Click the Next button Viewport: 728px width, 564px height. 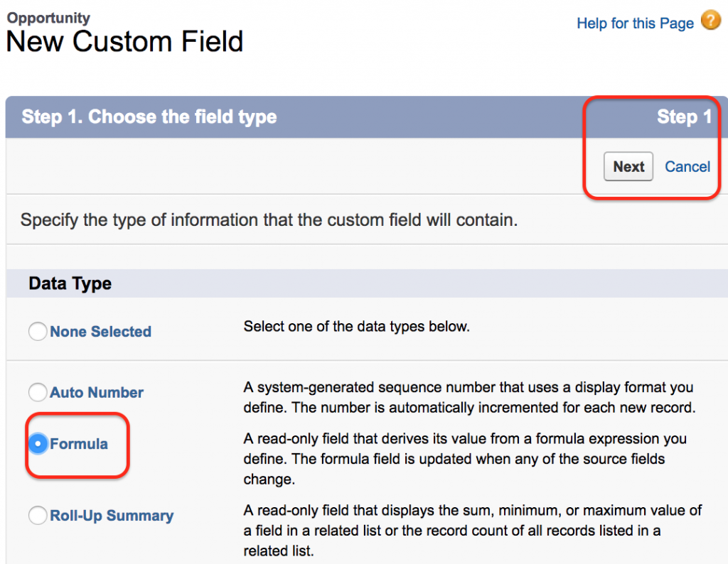pos(628,166)
